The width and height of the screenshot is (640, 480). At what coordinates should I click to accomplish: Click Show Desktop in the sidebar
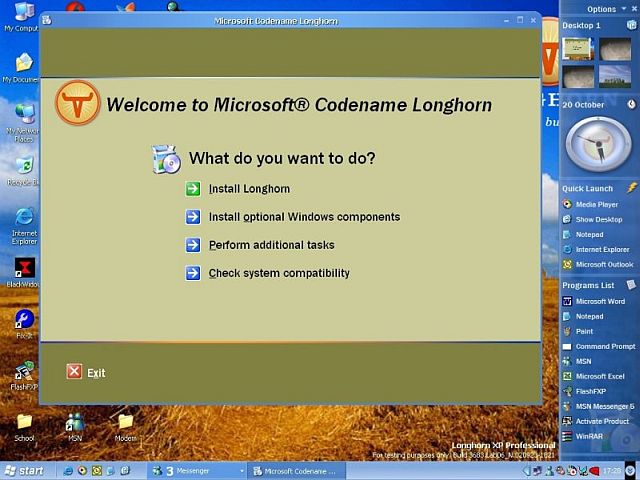pyautogui.click(x=598, y=219)
